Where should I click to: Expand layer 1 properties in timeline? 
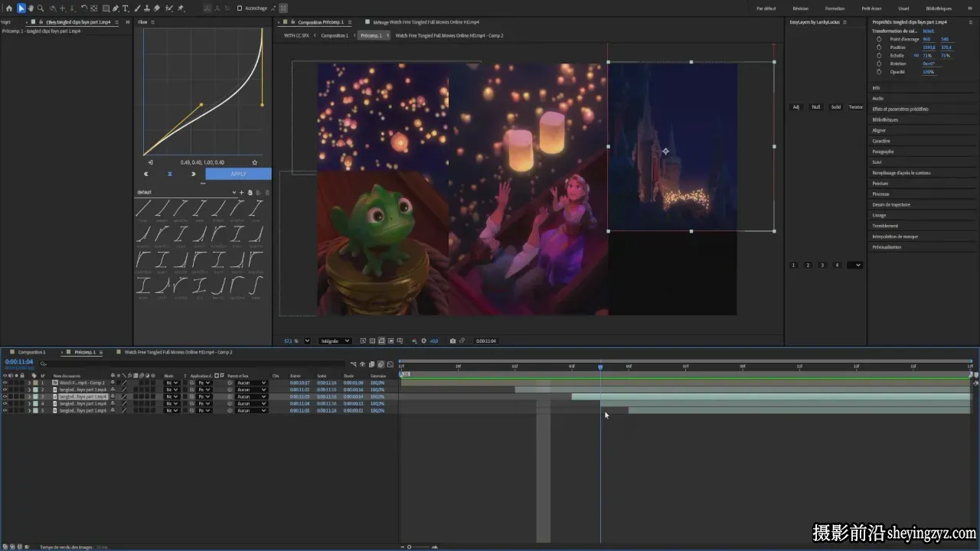pyautogui.click(x=29, y=383)
